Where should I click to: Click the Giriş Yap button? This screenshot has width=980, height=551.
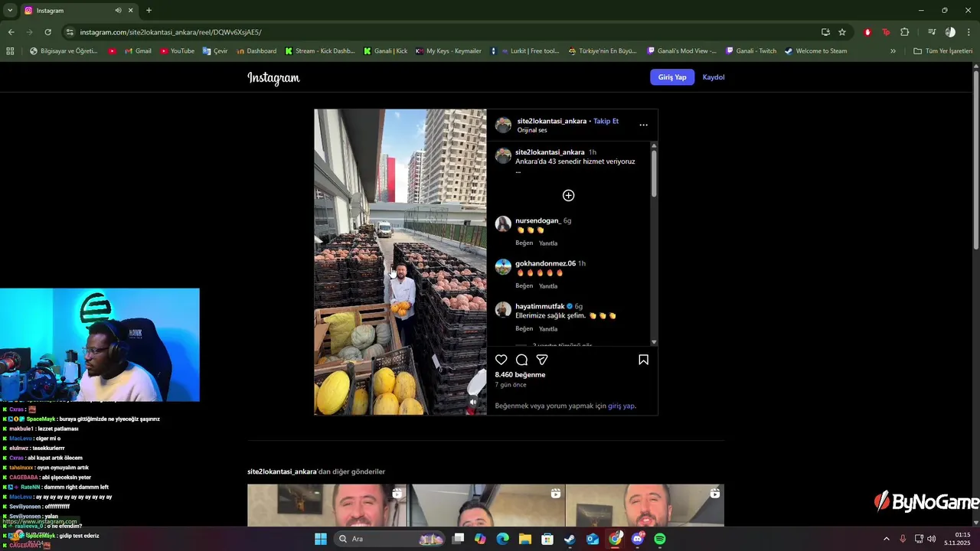click(x=672, y=77)
